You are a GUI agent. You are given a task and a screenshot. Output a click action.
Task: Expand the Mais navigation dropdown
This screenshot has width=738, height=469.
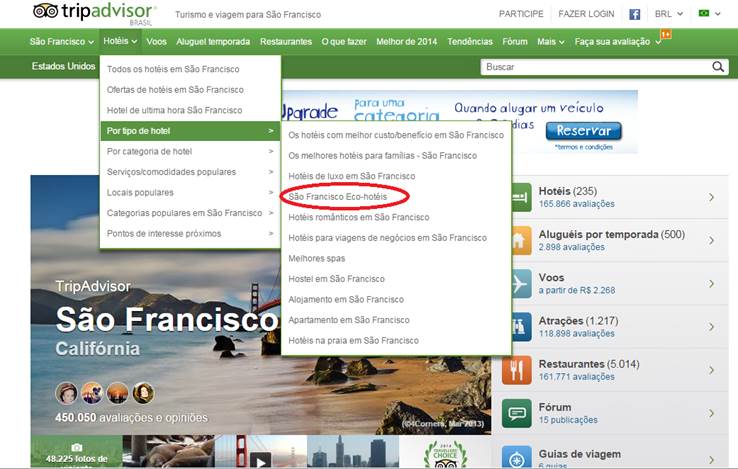550,42
